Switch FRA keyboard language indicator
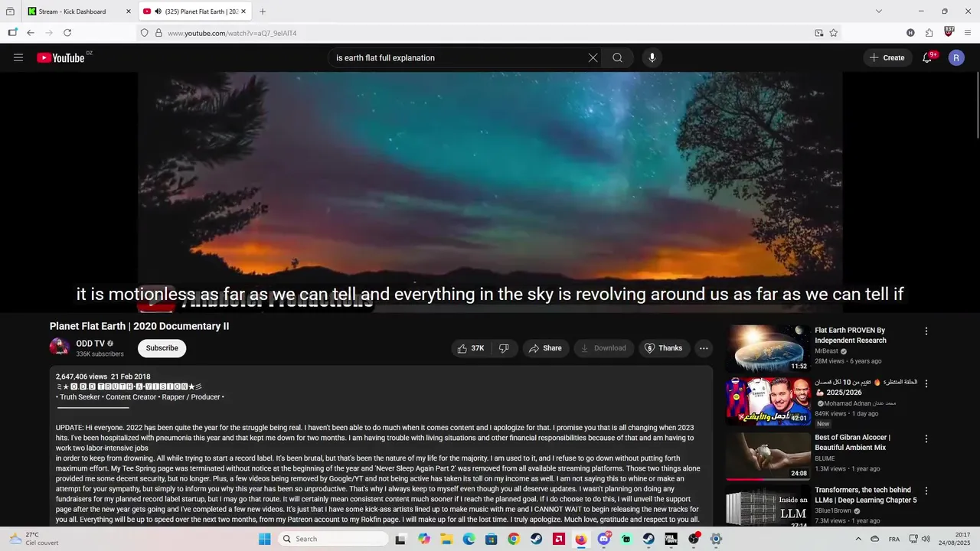The height and width of the screenshot is (551, 980). coord(894,539)
